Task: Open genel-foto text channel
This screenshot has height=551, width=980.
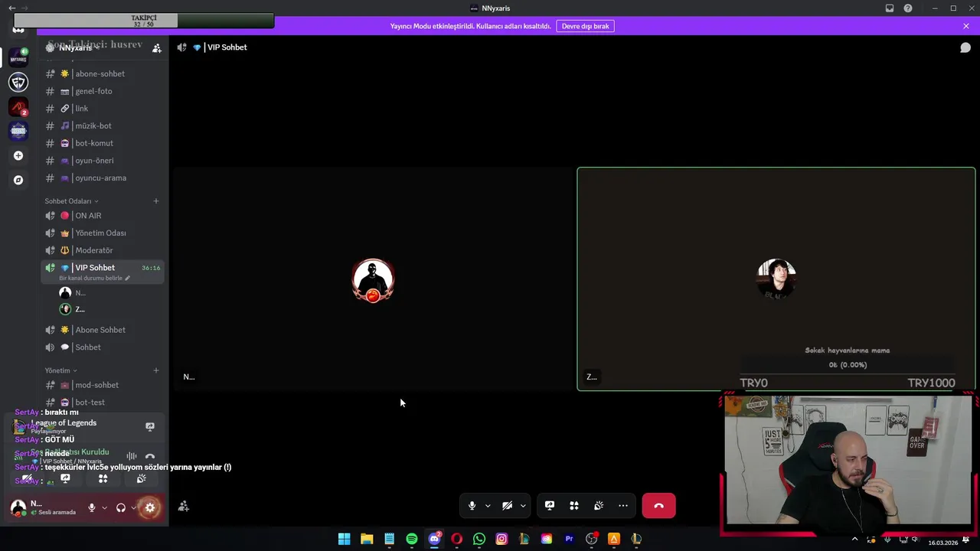Action: (102, 91)
